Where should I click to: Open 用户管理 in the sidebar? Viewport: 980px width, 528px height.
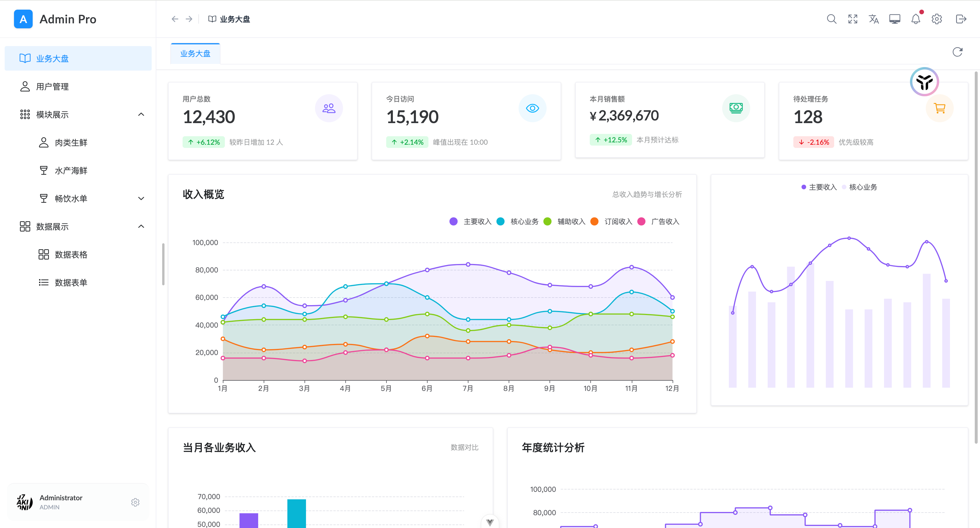pyautogui.click(x=78, y=87)
